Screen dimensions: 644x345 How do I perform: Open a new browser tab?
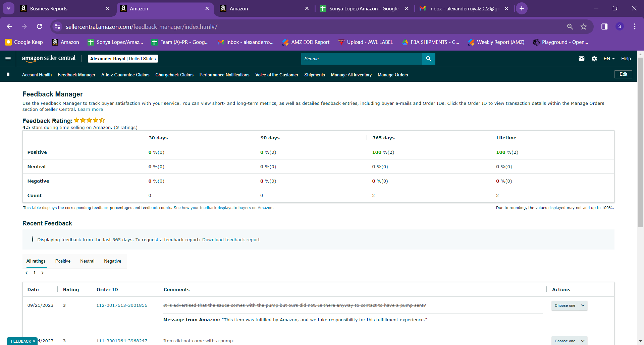(522, 8)
